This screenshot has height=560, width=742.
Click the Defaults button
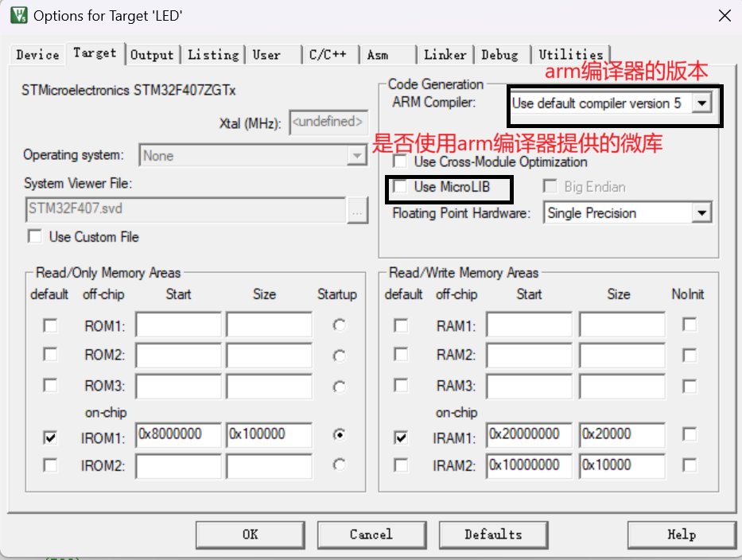pos(493,535)
